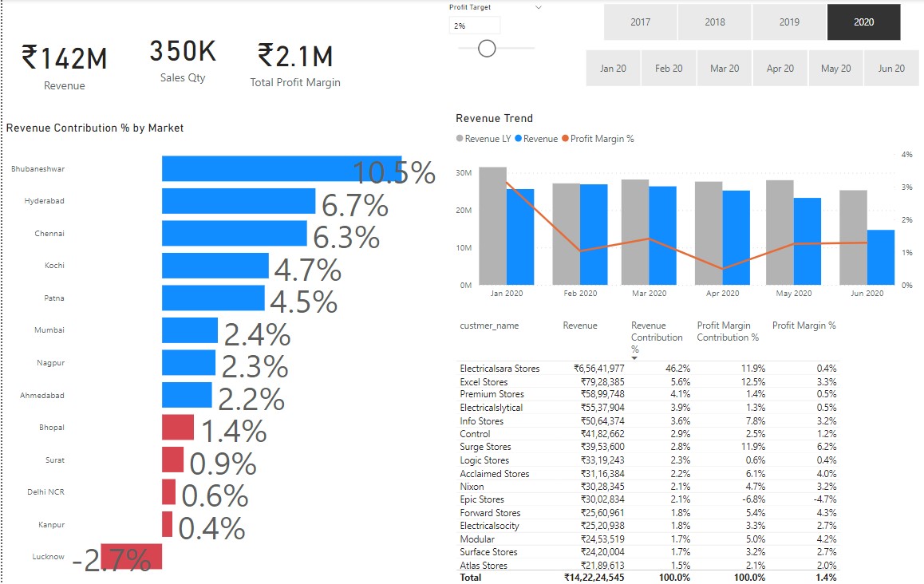Expand the Profit Target slicer chevron
The height and width of the screenshot is (584, 924).
click(538, 7)
